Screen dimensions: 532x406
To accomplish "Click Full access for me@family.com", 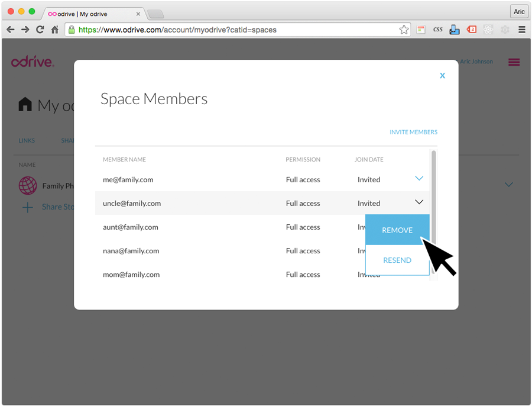I will click(x=303, y=179).
